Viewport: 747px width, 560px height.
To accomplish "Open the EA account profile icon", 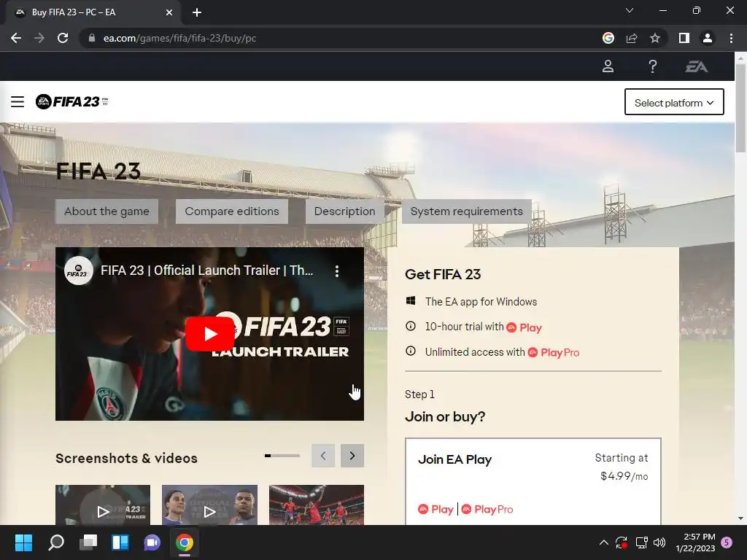I will [608, 66].
